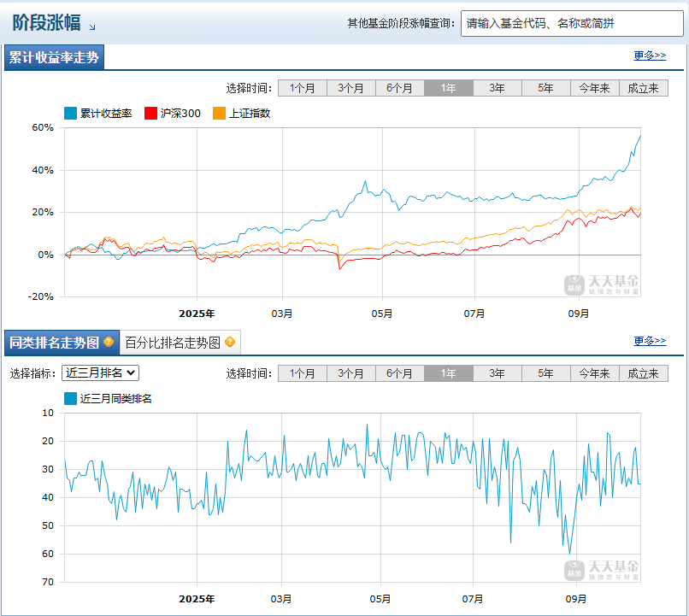Select 成立来 in return chart time range
The width and height of the screenshot is (689, 616).
pyautogui.click(x=644, y=88)
